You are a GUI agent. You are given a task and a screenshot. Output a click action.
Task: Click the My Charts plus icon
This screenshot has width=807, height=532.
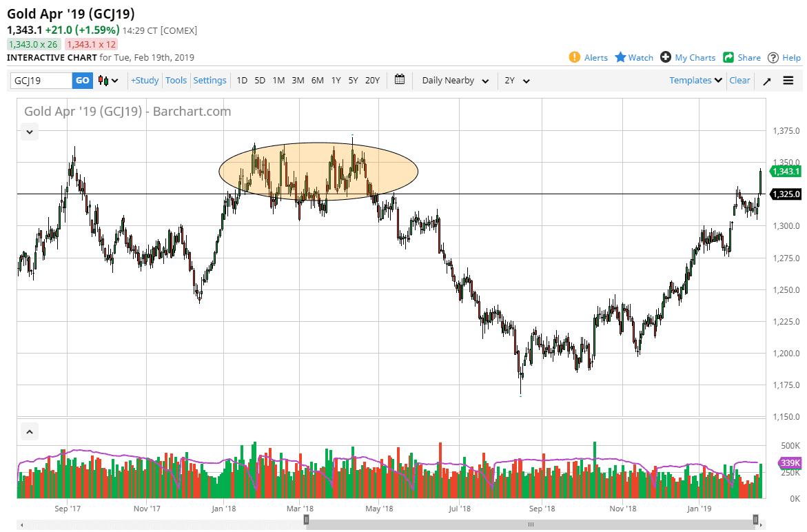pyautogui.click(x=666, y=57)
